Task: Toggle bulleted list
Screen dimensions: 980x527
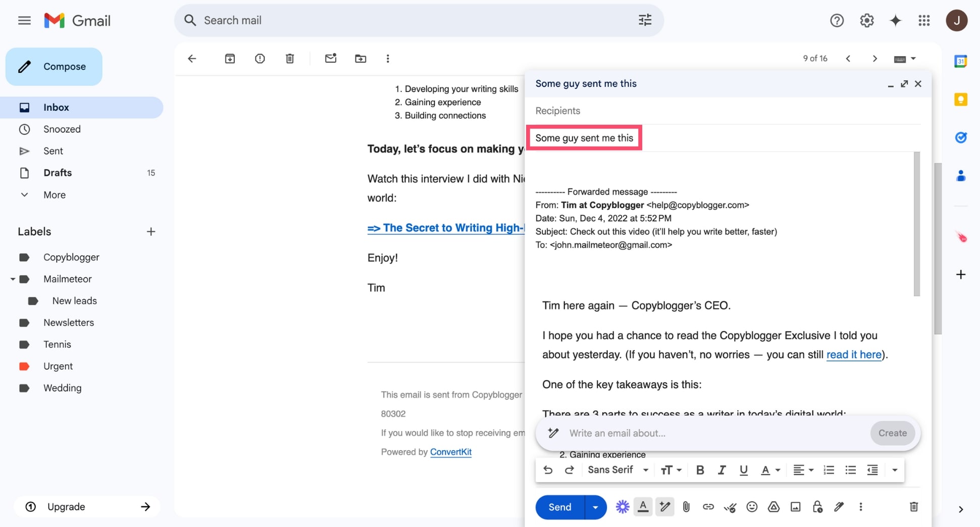Action: click(x=850, y=470)
